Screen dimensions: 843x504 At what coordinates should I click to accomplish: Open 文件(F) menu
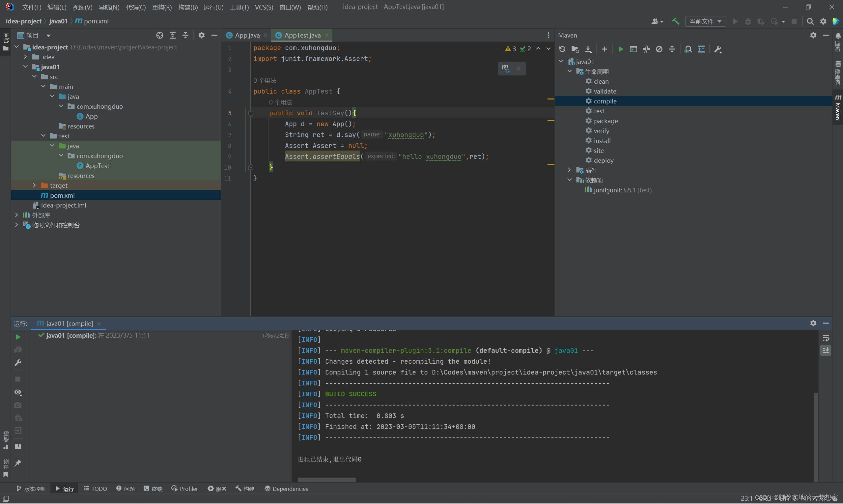click(32, 7)
